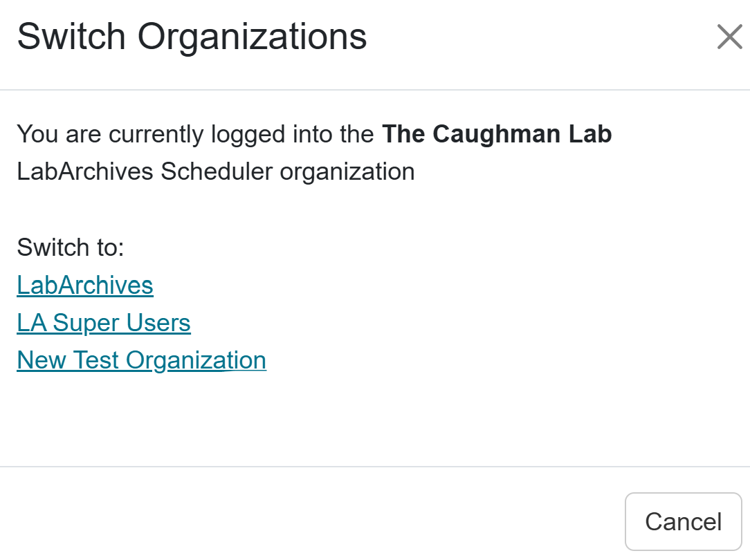
Task: Pick LA Super Users under Switch to
Action: pyautogui.click(x=104, y=323)
